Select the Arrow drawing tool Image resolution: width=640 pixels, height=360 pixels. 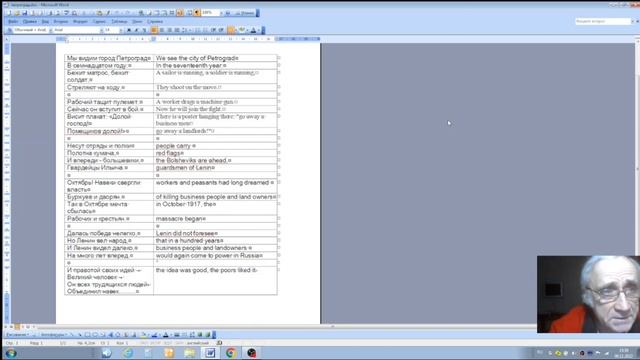(x=80, y=335)
